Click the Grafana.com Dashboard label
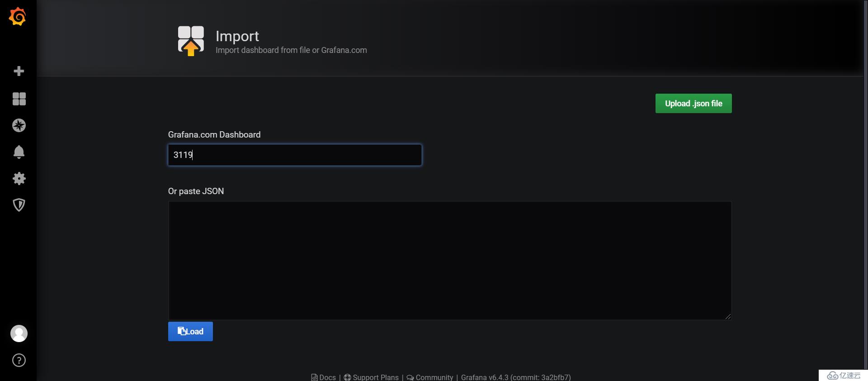This screenshot has height=381, width=868. pyautogui.click(x=214, y=134)
